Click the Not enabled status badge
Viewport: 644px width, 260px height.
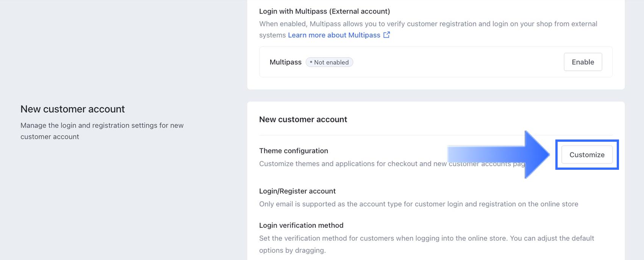click(329, 62)
